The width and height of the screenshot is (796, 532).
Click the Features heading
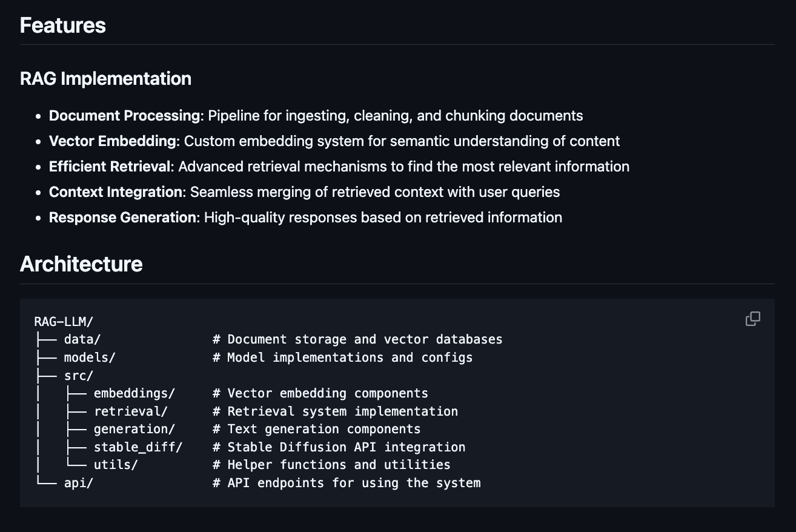[63, 25]
